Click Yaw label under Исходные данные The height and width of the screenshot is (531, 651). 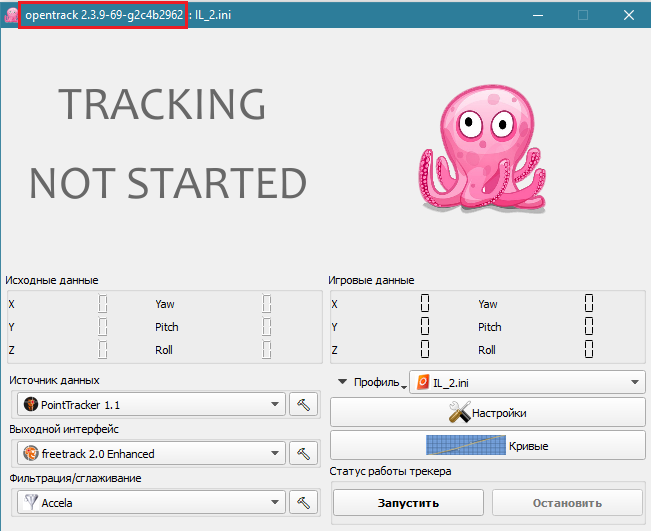click(165, 304)
